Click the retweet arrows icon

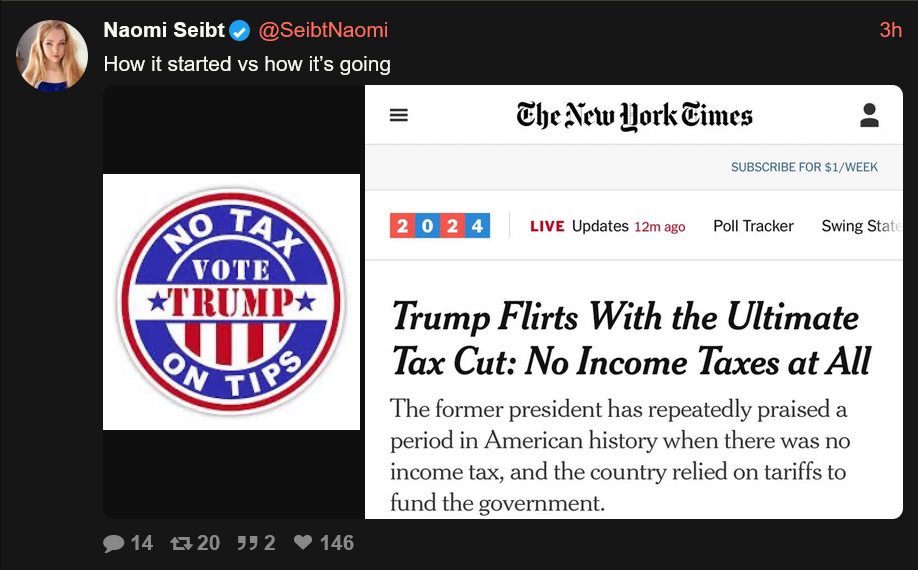tap(181, 543)
